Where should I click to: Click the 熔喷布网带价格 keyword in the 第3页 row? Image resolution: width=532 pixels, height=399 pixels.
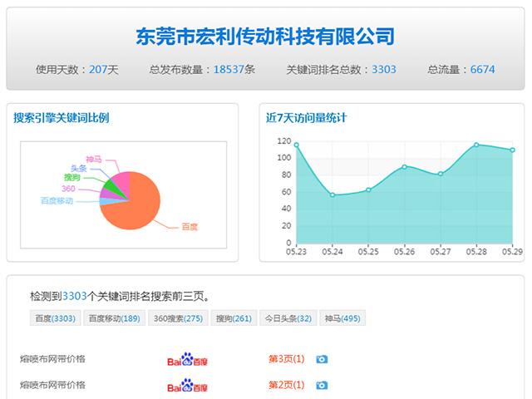pyautogui.click(x=52, y=359)
